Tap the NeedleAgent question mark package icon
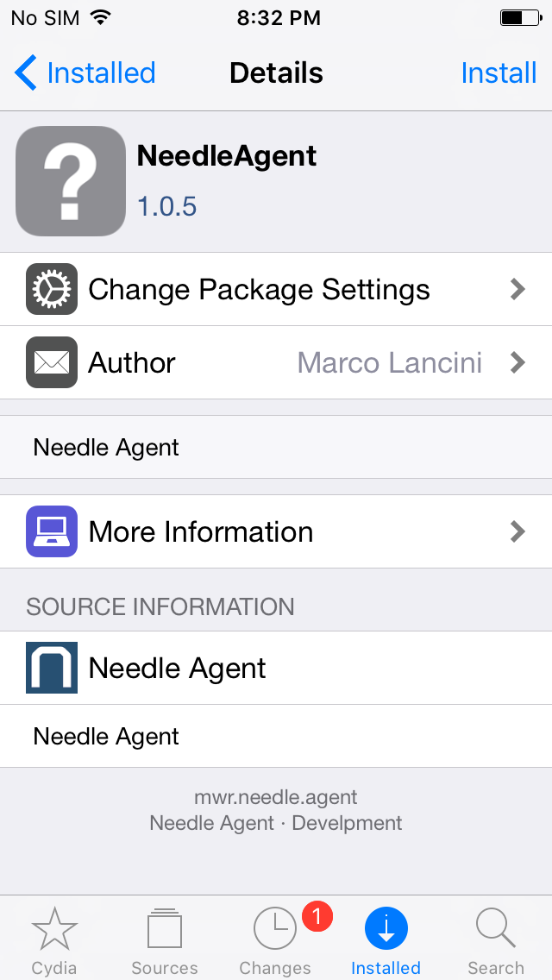Image resolution: width=552 pixels, height=980 pixels. [71, 181]
